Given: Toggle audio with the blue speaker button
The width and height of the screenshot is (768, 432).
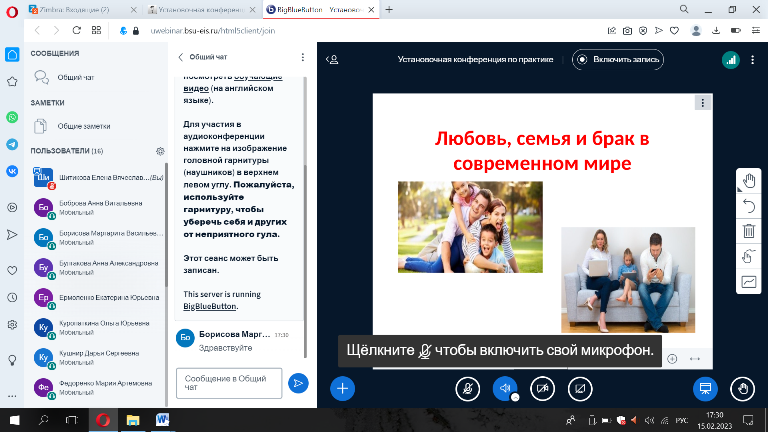Looking at the screenshot, I should (x=505, y=388).
